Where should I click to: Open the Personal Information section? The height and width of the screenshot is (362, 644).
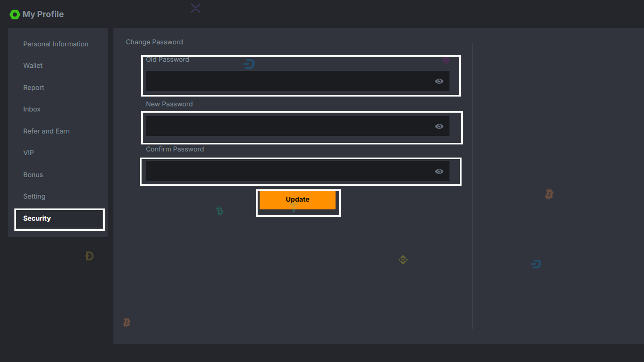[x=56, y=44]
